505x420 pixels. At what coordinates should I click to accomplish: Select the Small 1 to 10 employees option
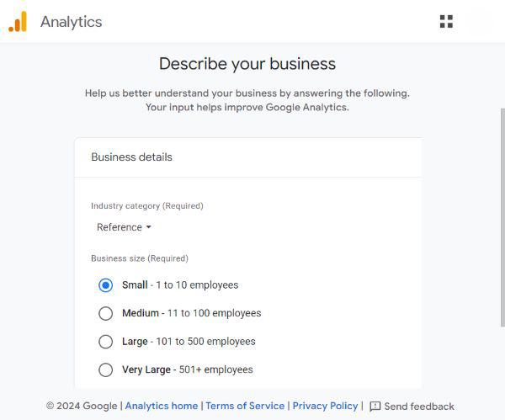(105, 285)
